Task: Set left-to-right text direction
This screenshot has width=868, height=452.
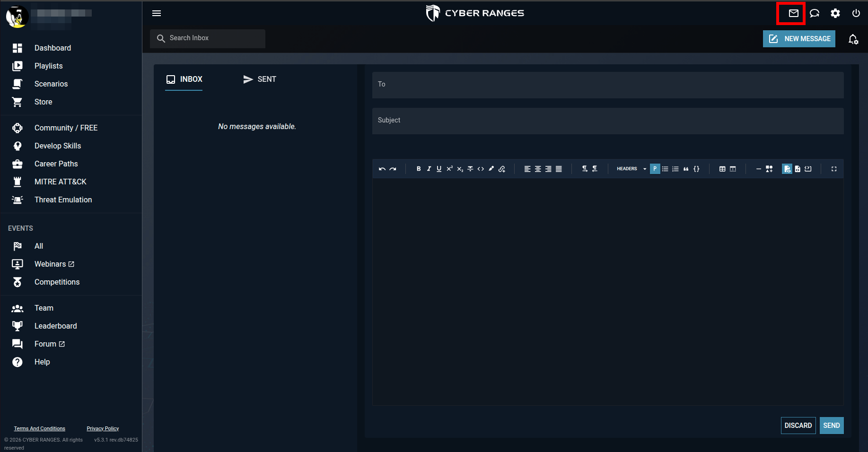Action: tap(585, 169)
